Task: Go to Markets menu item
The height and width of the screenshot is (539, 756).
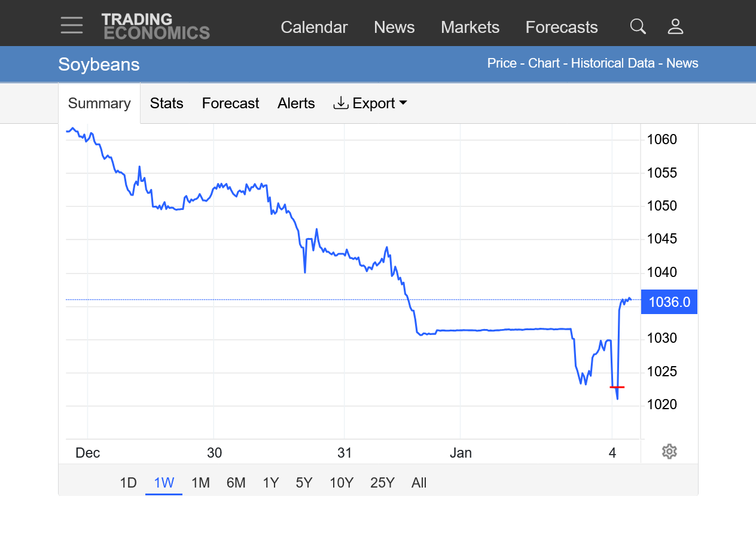Action: click(x=470, y=28)
